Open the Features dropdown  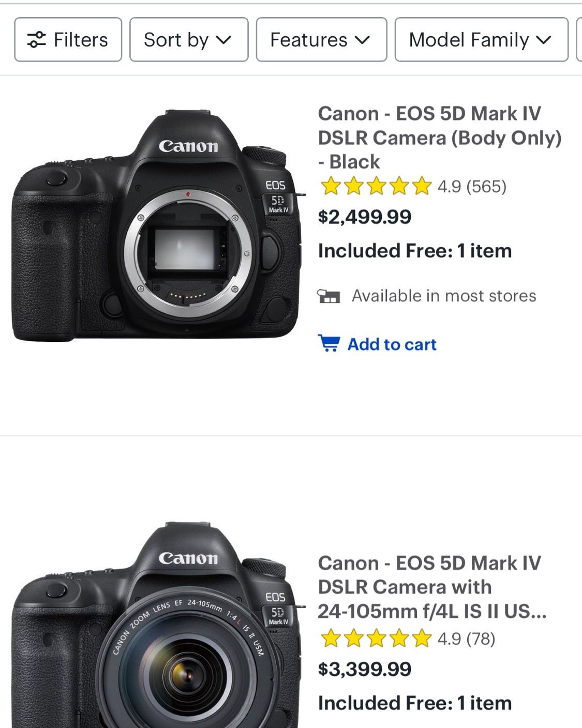coord(321,40)
